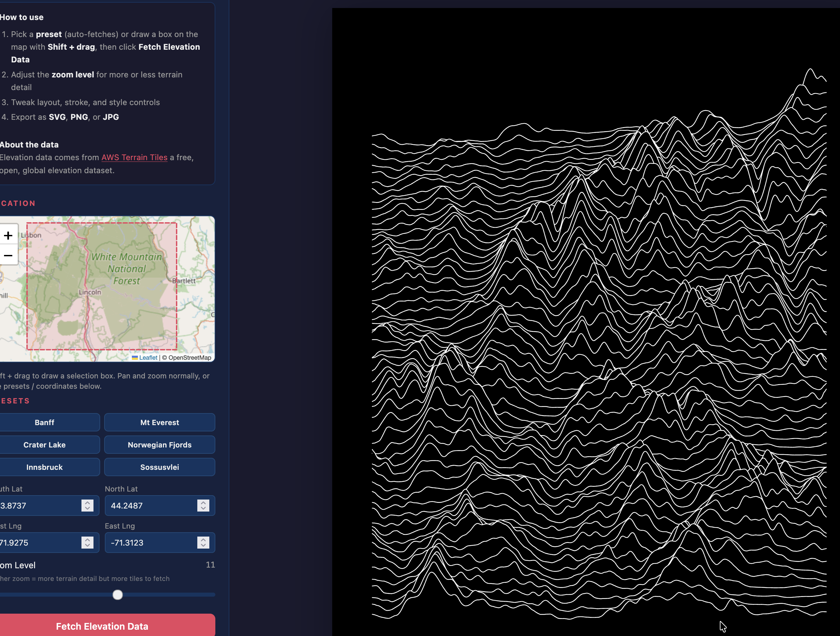The height and width of the screenshot is (636, 840).
Task: Click the West Lng stepper arrows
Action: point(87,543)
